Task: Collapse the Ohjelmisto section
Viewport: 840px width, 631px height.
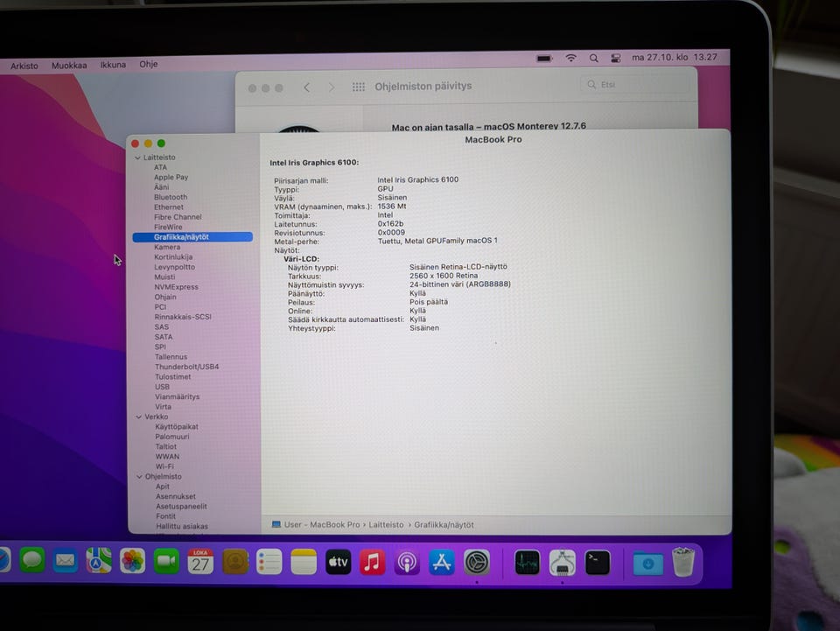Action: (x=139, y=477)
